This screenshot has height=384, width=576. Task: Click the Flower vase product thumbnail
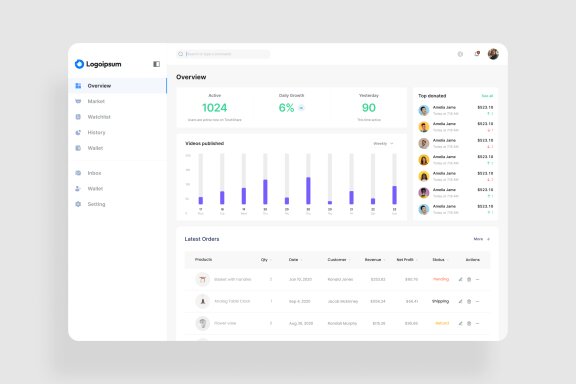click(202, 323)
